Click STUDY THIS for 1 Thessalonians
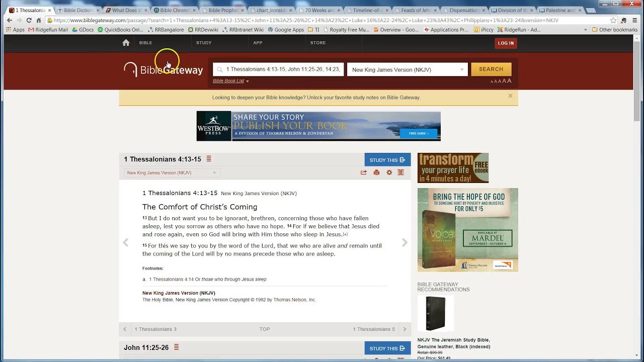 387,160
